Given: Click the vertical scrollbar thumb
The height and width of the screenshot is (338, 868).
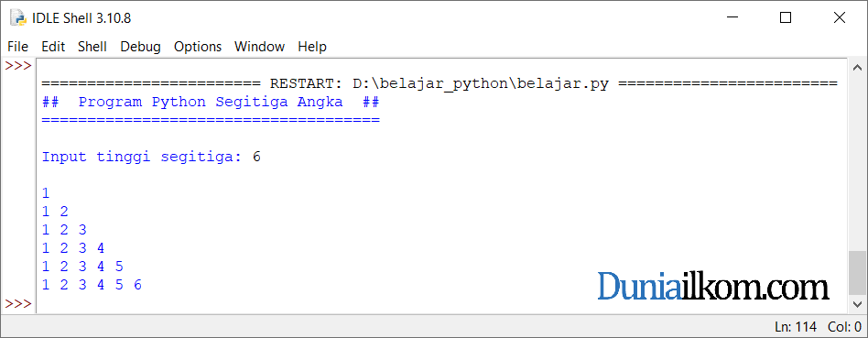Looking at the screenshot, I should (x=857, y=273).
